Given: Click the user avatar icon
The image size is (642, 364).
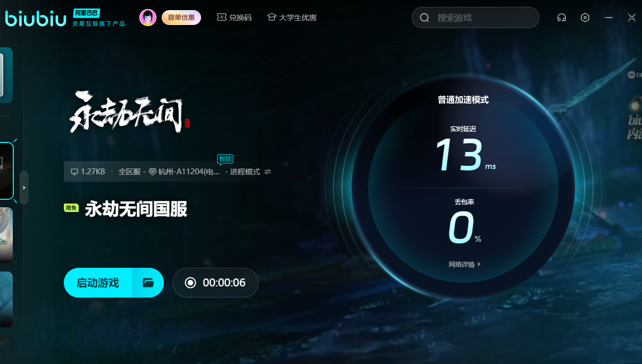Looking at the screenshot, I should coord(148,18).
